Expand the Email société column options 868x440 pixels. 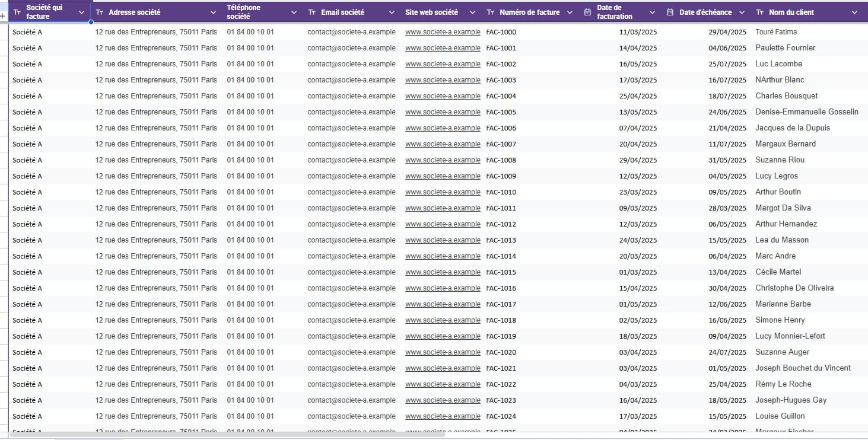392,12
